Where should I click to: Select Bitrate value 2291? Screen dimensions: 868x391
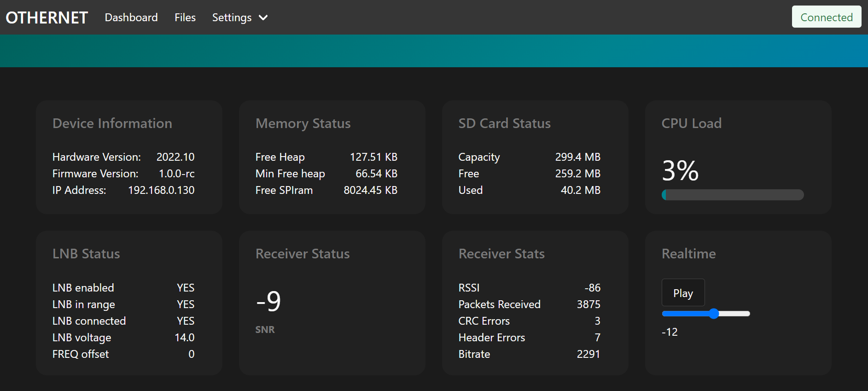[588, 354]
